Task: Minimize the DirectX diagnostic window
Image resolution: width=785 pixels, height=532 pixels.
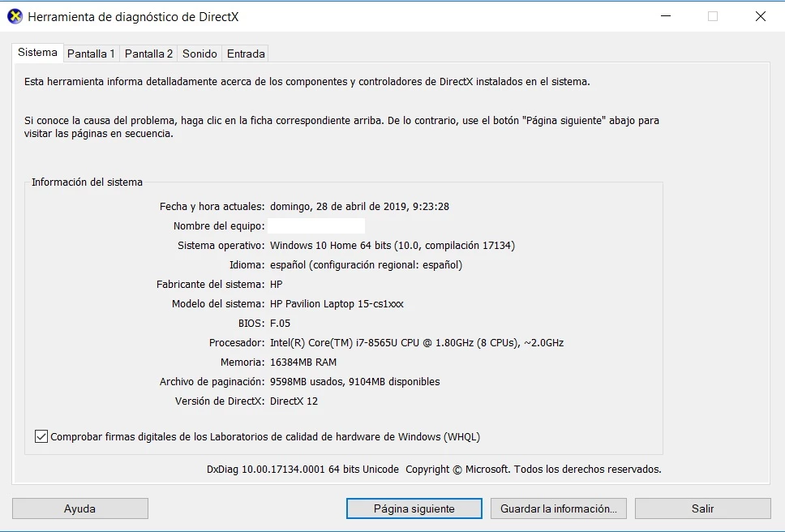Action: pyautogui.click(x=666, y=16)
